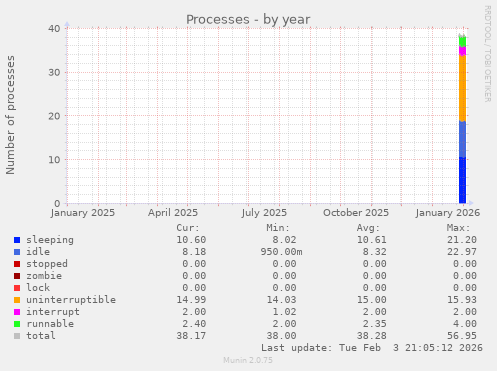Click the y-axis value 30
This screenshot has height=371, width=497.
point(54,72)
